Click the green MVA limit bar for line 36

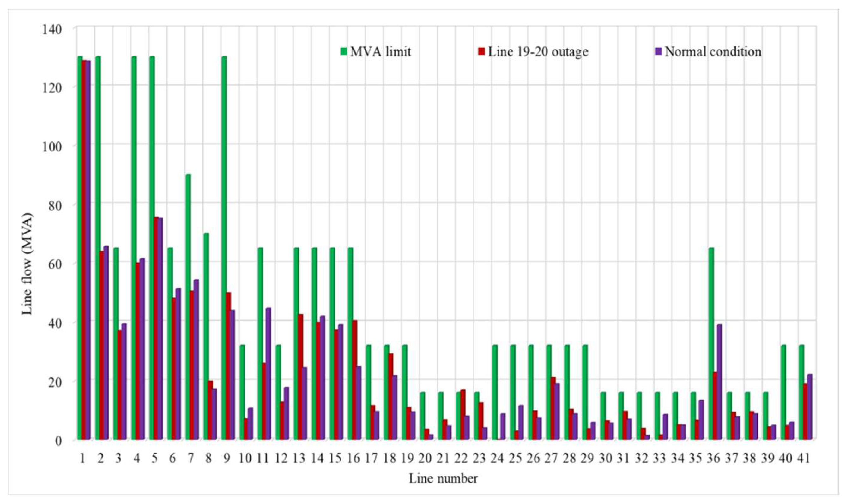point(711,343)
